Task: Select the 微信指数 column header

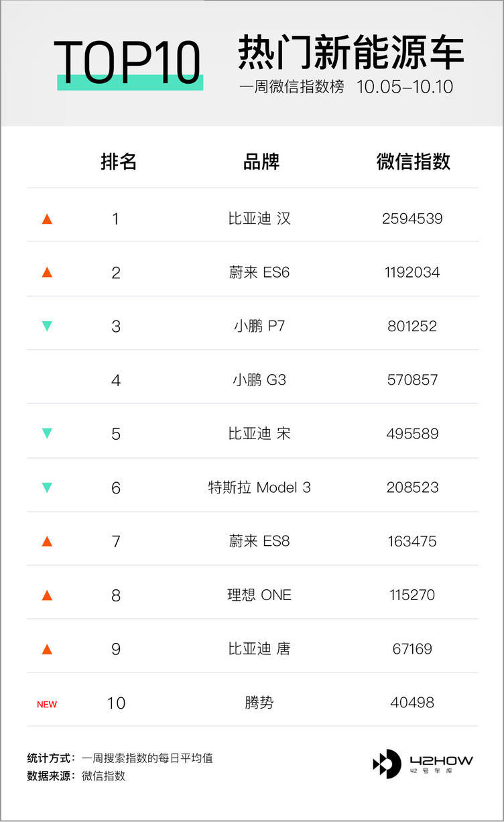Action: tap(414, 162)
